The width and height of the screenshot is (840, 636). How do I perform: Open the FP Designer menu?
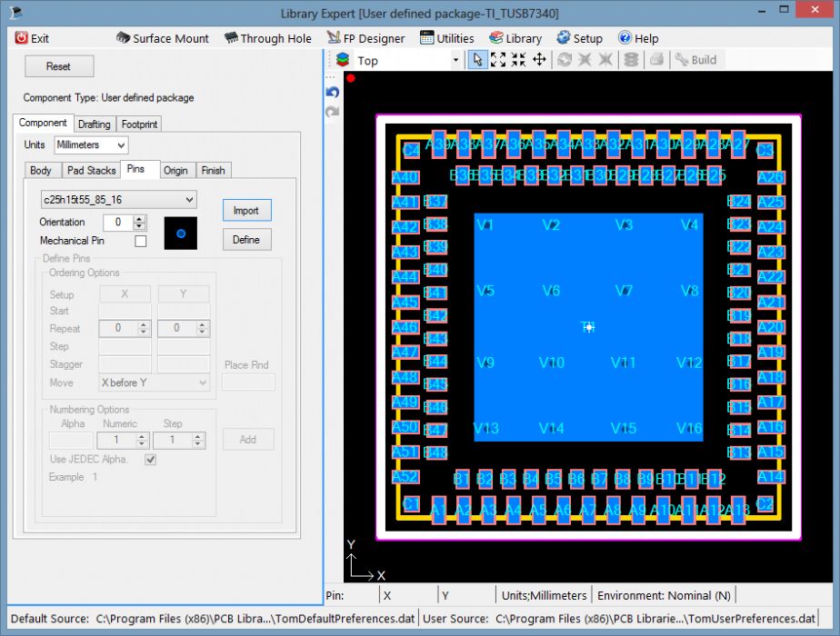365,38
